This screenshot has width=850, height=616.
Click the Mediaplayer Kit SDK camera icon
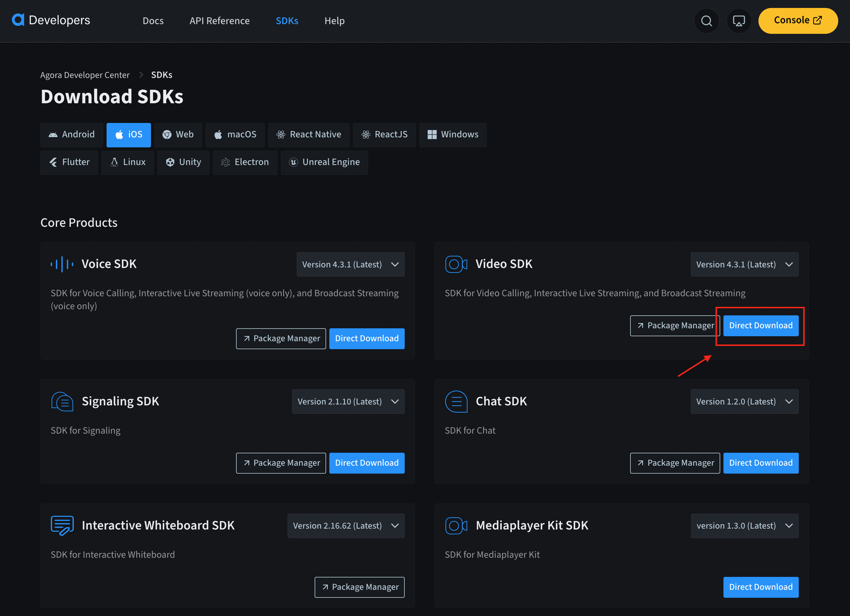point(456,525)
